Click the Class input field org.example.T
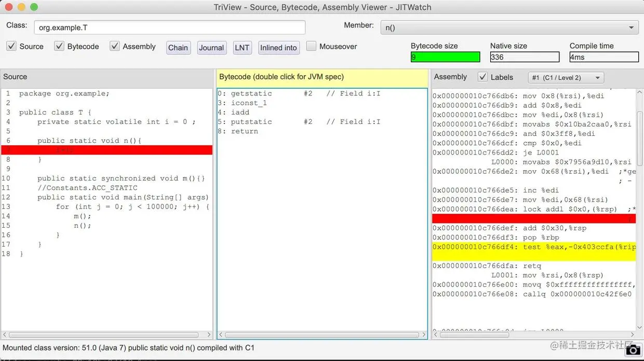The image size is (644, 361). (x=170, y=27)
